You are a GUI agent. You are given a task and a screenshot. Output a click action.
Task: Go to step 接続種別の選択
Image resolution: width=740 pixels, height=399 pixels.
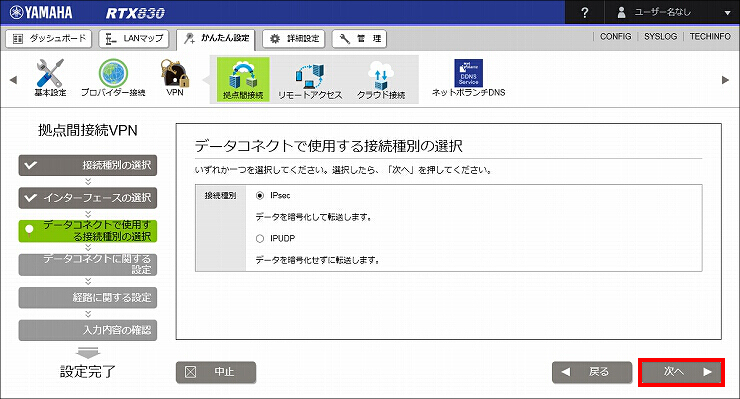[x=88, y=165]
